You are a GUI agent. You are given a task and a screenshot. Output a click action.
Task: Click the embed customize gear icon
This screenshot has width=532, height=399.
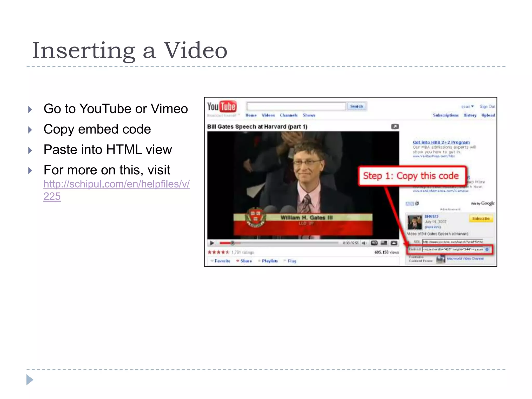click(487, 249)
